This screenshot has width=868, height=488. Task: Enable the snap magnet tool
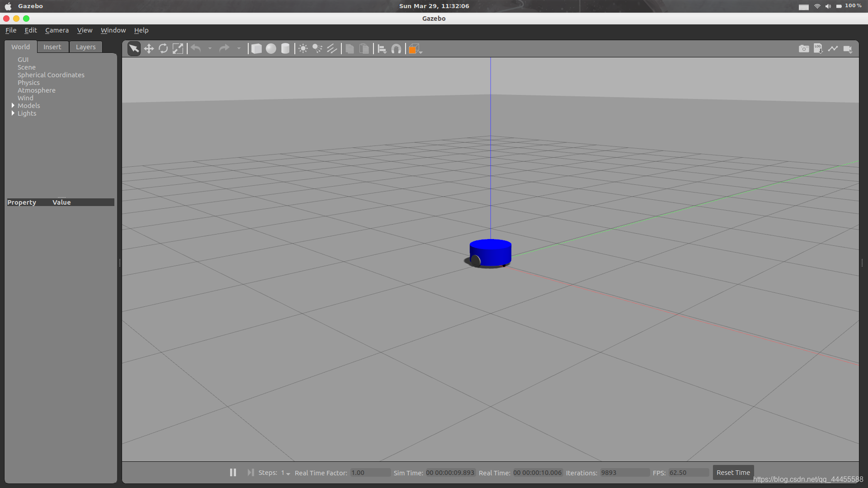click(396, 49)
